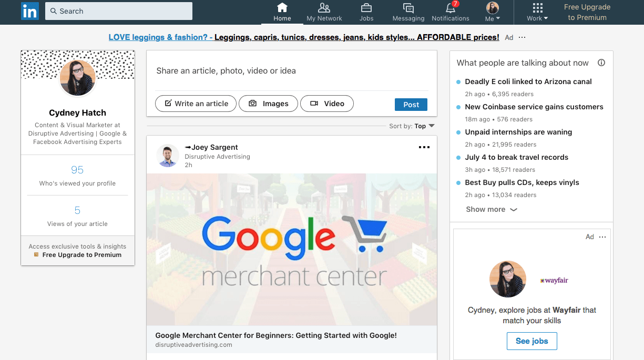Image resolution: width=644 pixels, height=360 pixels.
Task: Click '18m ago • 576 readers' text
Action: [499, 119]
